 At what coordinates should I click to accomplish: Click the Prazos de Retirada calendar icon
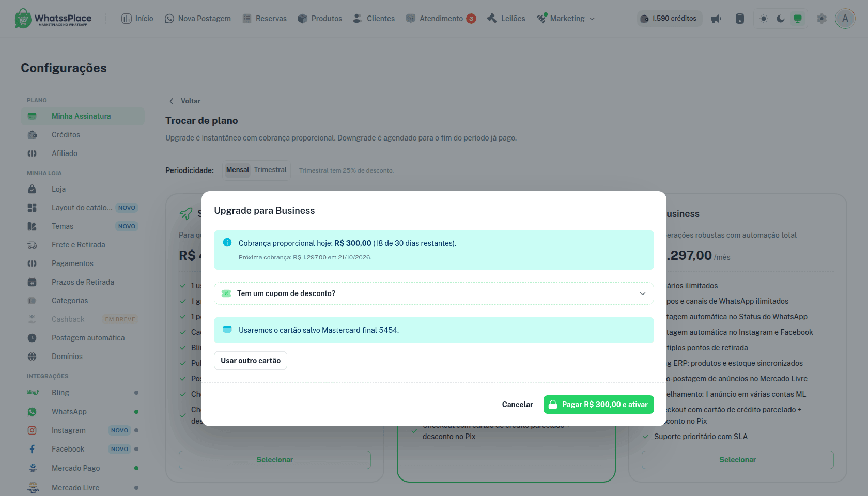(x=32, y=282)
